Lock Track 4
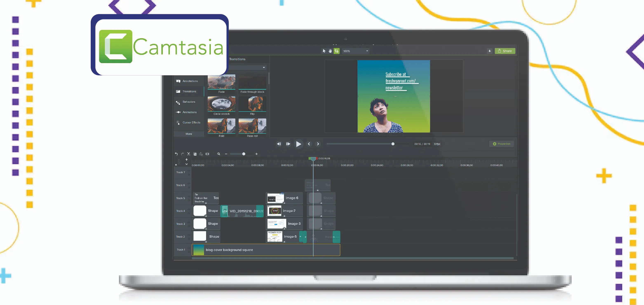 point(189,213)
